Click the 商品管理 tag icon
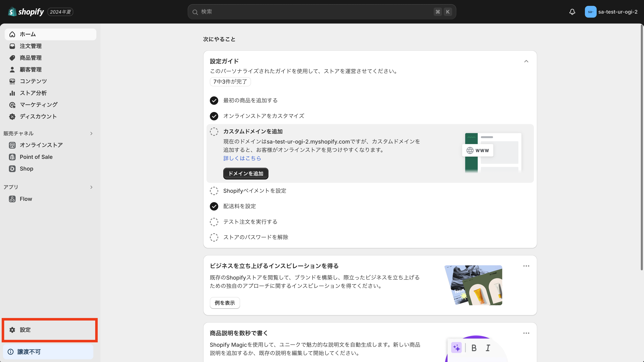 12,58
